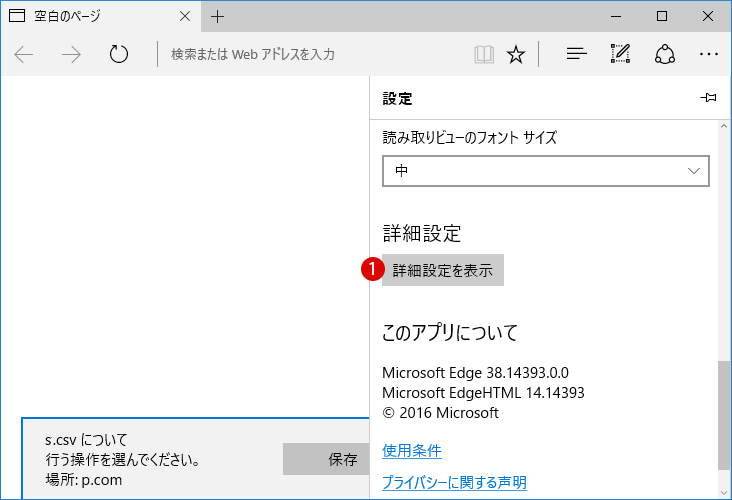Click the 読み取りビューのフォント サイズ label
Image resolution: width=732 pixels, height=500 pixels.
coord(470,138)
